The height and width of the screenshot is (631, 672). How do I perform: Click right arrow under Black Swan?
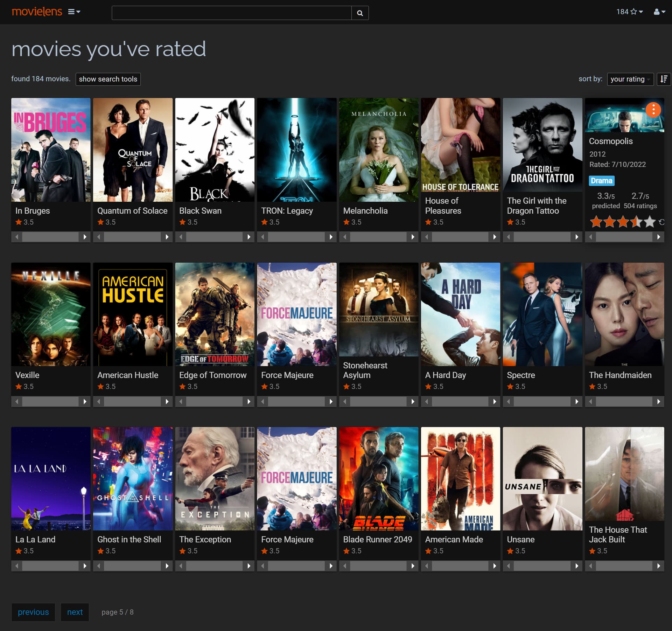[x=249, y=237]
